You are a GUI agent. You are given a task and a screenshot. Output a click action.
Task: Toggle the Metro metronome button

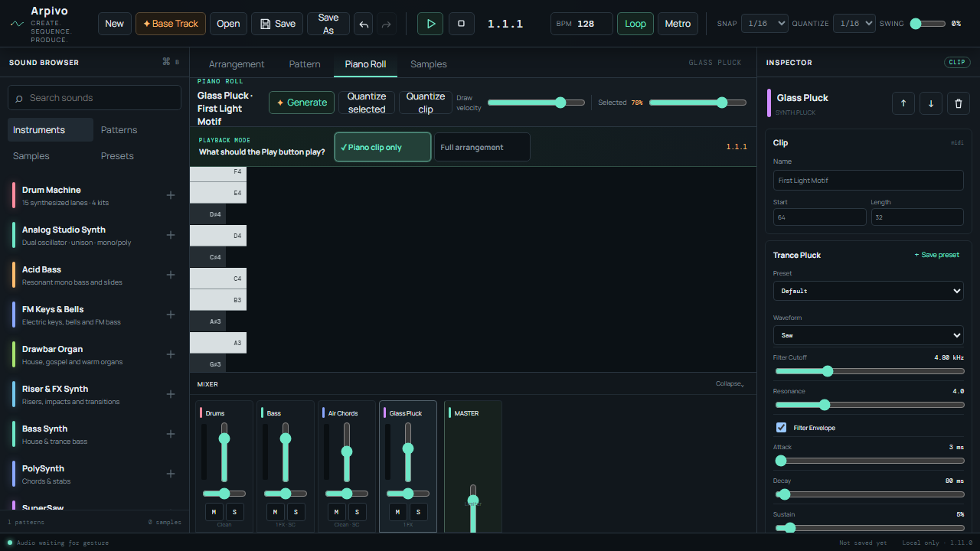click(x=678, y=24)
